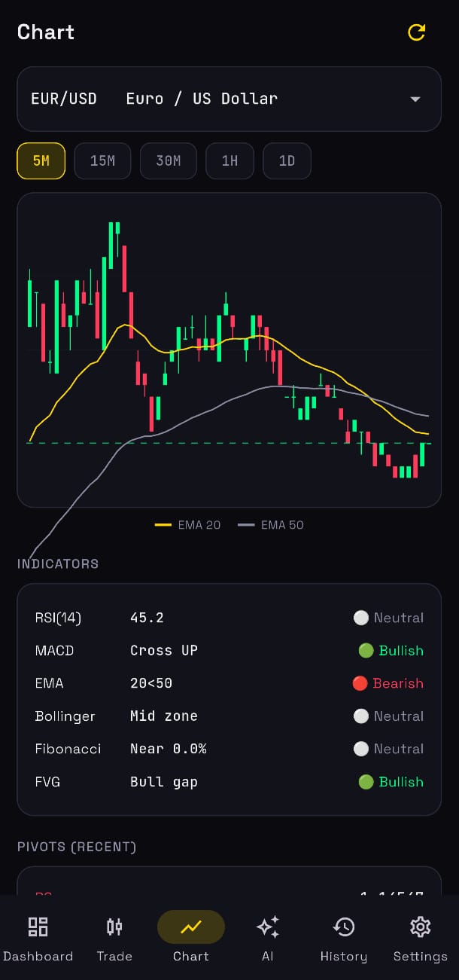Click the Bullish status in MACD row
Viewport: 459px width, 980px height.
[x=391, y=651]
